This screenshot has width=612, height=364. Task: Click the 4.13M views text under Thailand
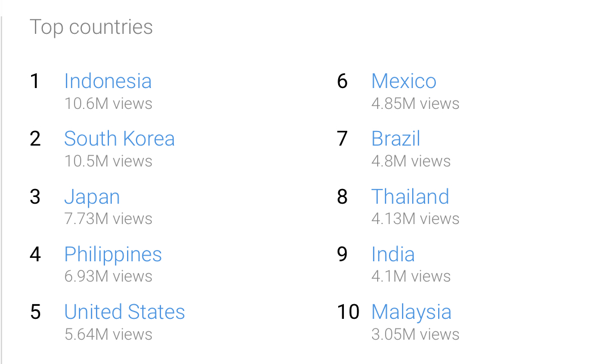tap(416, 219)
